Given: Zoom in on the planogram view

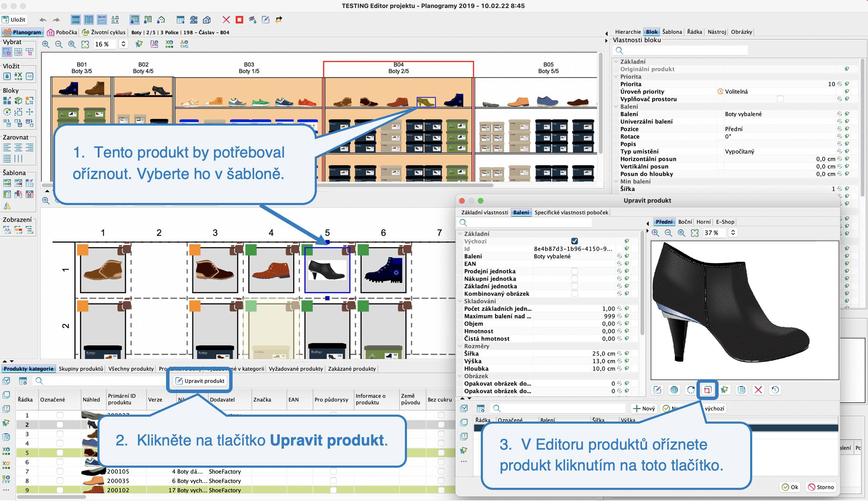Looking at the screenshot, I should coord(46,44).
